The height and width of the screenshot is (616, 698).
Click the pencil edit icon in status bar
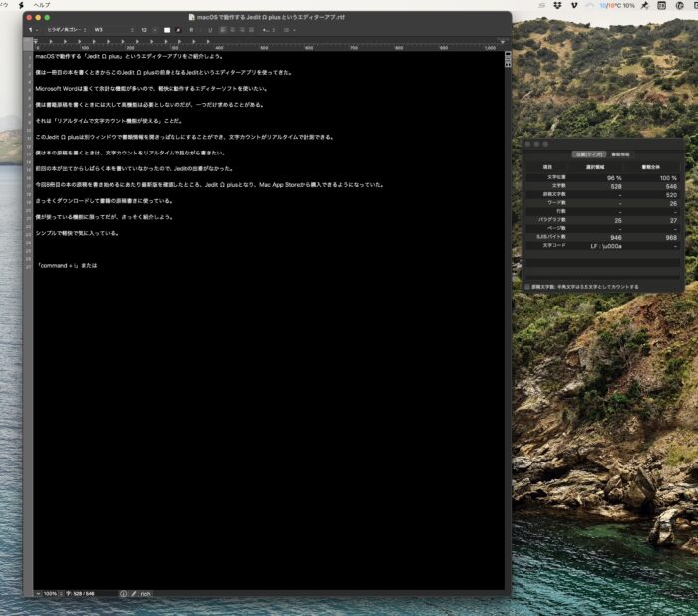[x=134, y=593]
